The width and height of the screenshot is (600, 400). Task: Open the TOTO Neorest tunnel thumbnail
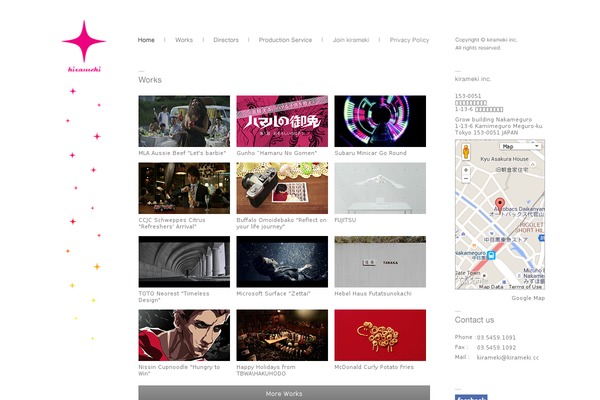pyautogui.click(x=184, y=261)
